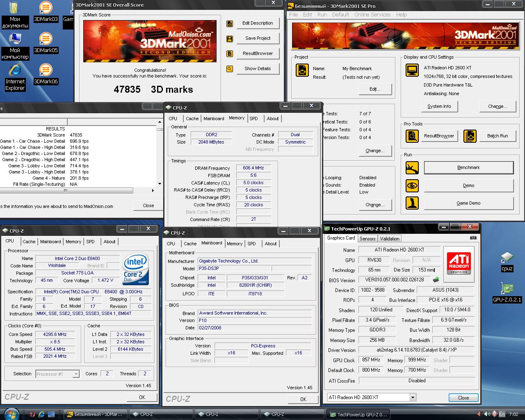525x420 pixels.
Task: Click the Show Details button
Action: pos(258,68)
